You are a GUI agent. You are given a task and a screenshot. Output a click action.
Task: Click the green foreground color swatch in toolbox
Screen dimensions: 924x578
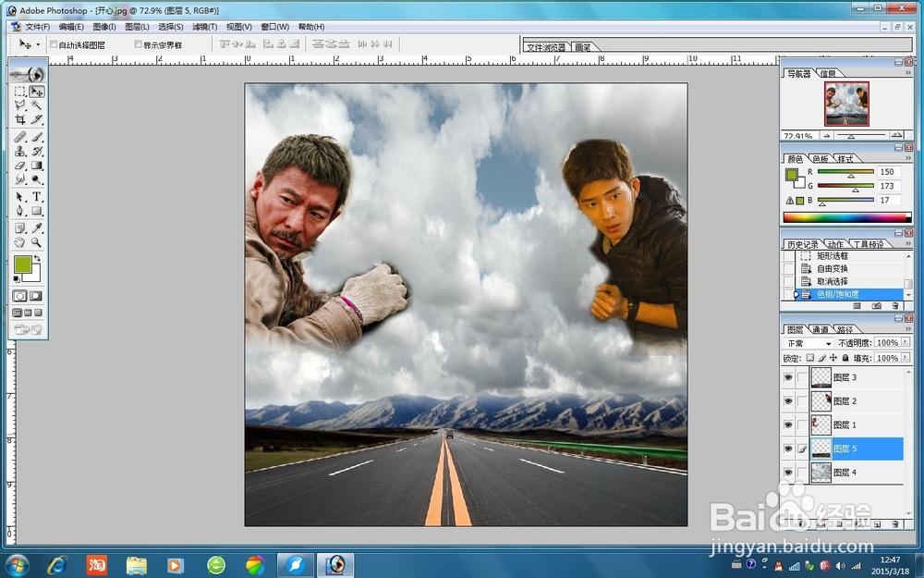[23, 264]
